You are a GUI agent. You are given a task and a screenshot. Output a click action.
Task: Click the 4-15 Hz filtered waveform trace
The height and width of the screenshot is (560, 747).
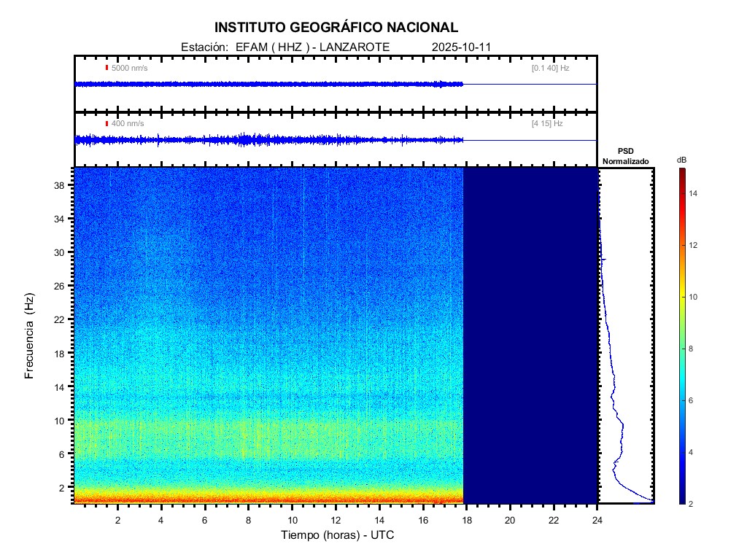[268, 139]
